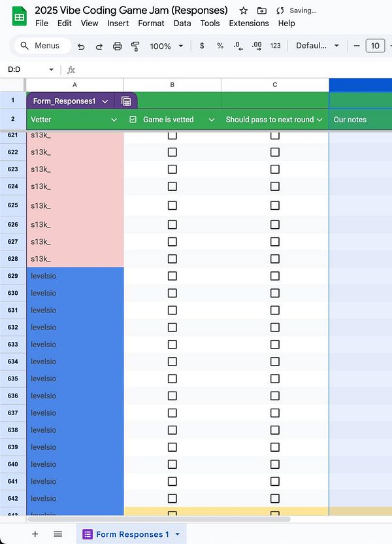
Task: Open the Vetter column filter dropdown
Action: coord(115,120)
